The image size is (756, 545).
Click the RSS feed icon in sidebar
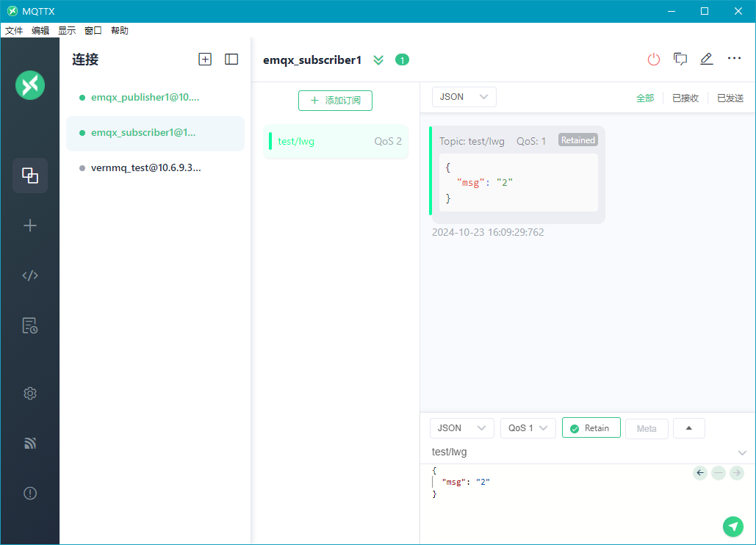[x=30, y=444]
